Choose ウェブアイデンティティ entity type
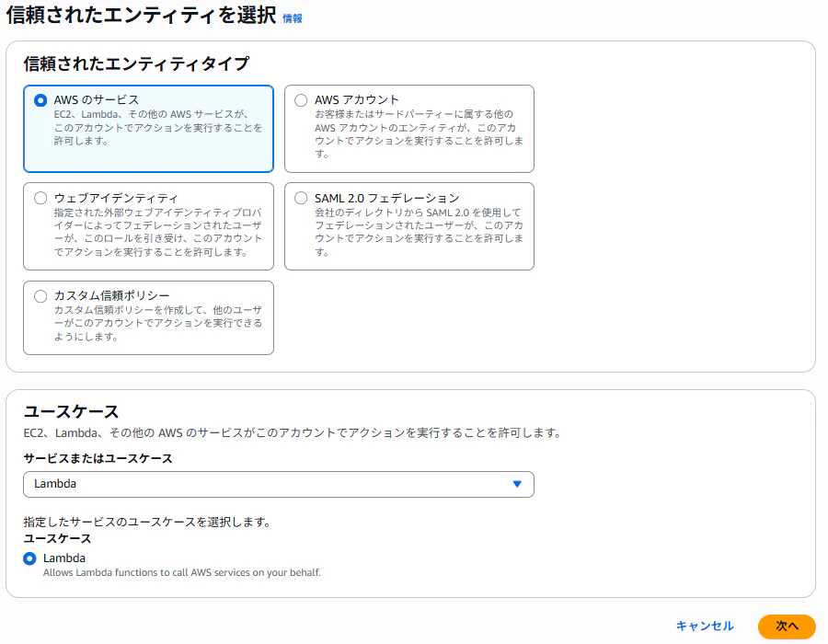 click(40, 198)
